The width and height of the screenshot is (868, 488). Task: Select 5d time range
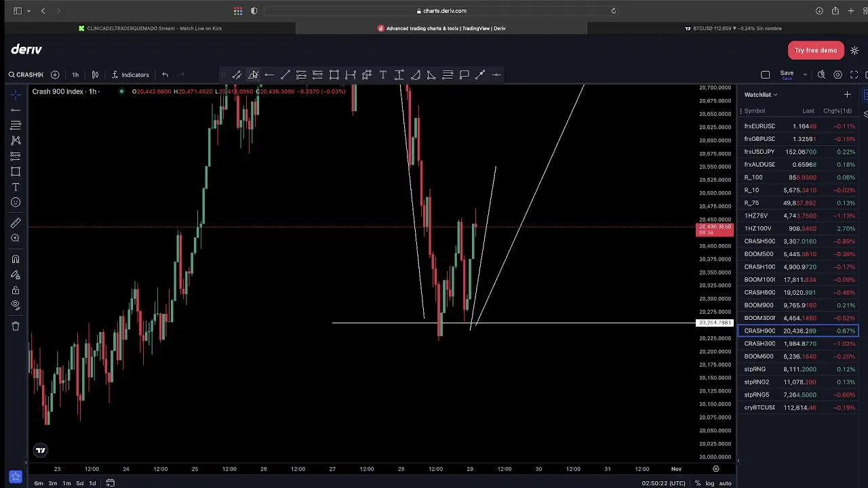[x=80, y=483]
